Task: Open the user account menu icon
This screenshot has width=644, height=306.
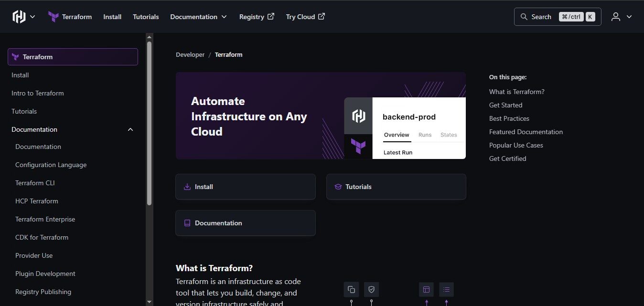Action: [616, 17]
